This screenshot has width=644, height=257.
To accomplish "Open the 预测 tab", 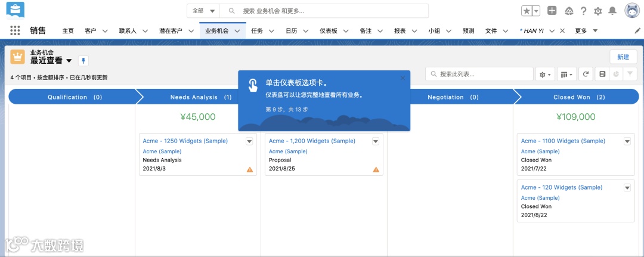I will 469,31.
